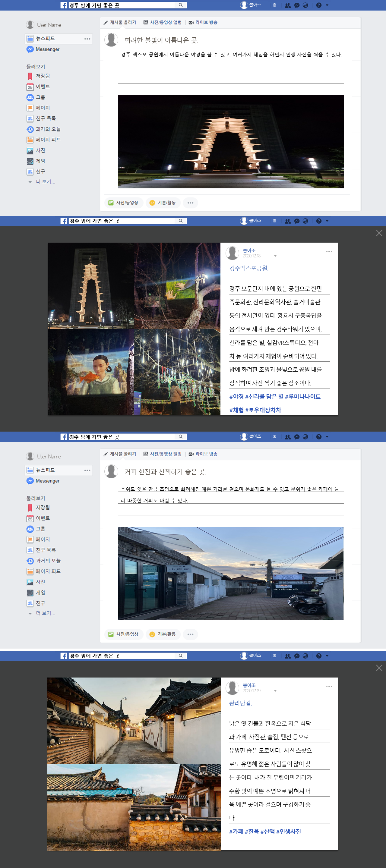This screenshot has height=868, width=386.
Task: Open three-dot options menu on the 경주엑스포공원 post
Action: tap(329, 251)
